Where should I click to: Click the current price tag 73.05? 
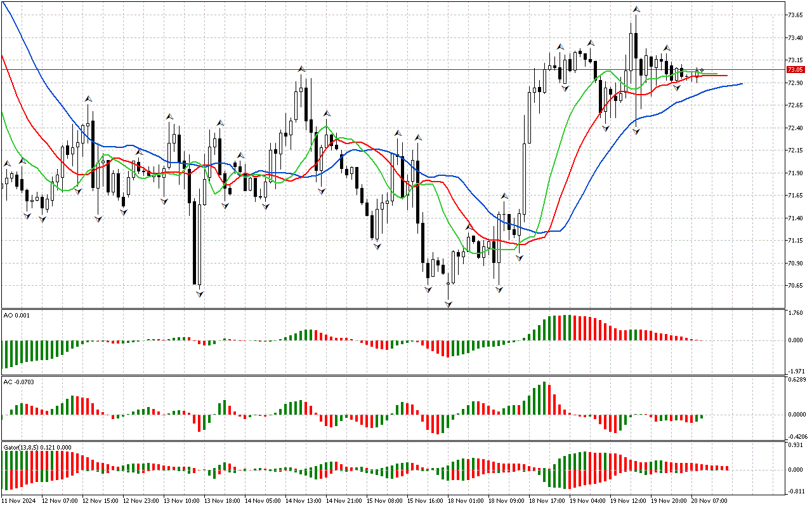(x=795, y=69)
